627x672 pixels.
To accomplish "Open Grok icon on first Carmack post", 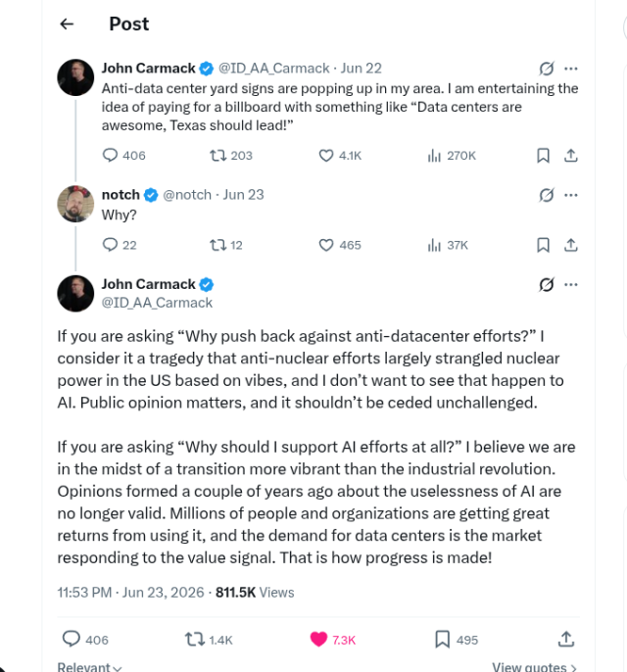I will pos(546,69).
